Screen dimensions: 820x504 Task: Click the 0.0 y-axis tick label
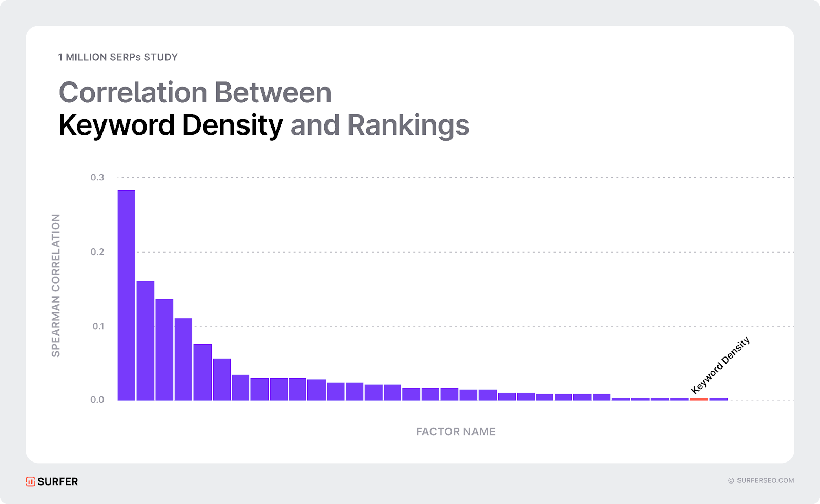pos(97,400)
